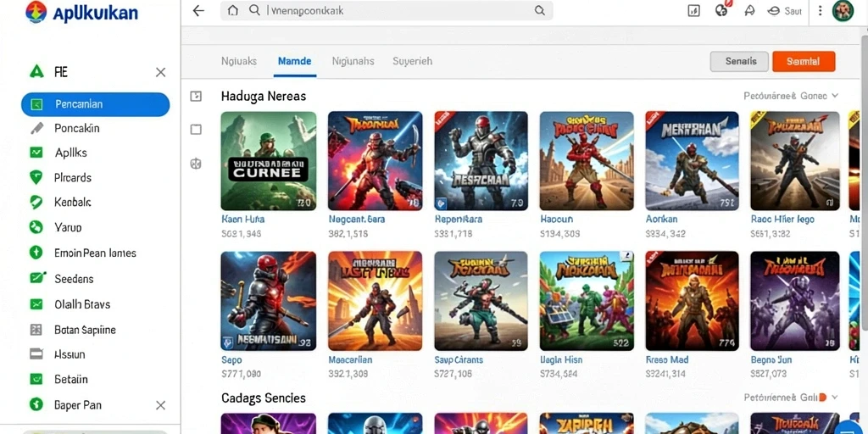The width and height of the screenshot is (868, 434).
Task: Click the magnifier icon at the search field's right end
Action: (x=539, y=10)
